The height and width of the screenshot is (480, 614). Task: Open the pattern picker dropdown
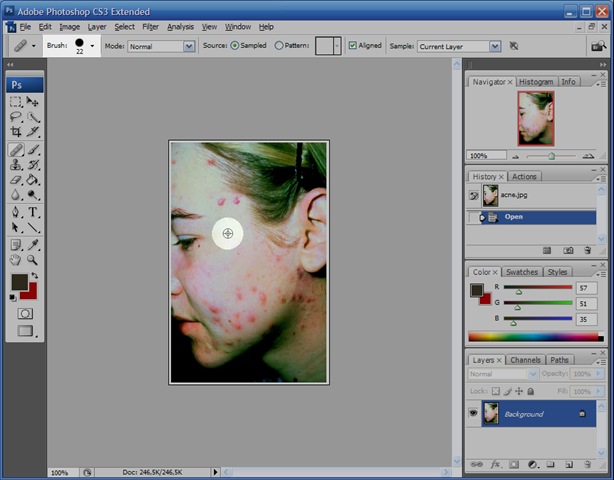337,46
